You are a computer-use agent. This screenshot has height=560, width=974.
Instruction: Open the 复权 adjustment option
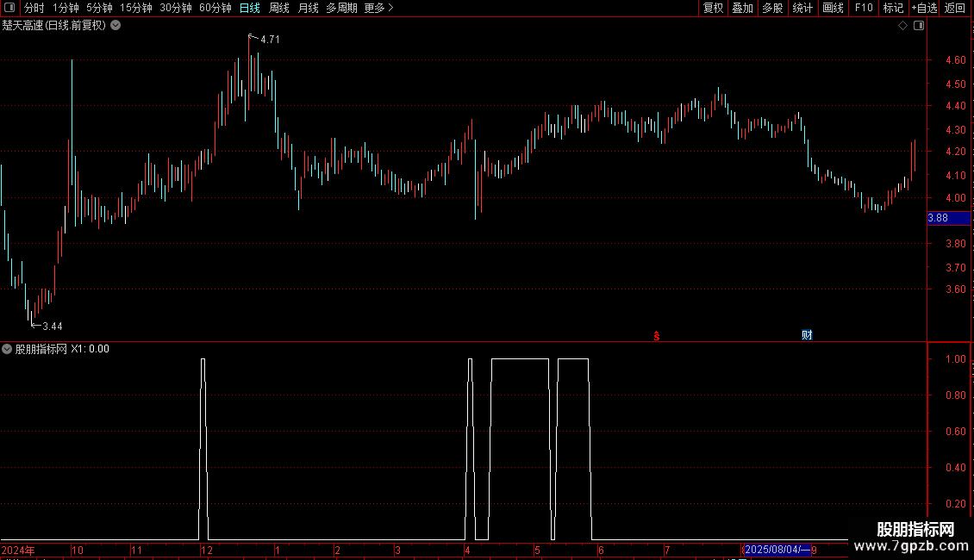713,8
